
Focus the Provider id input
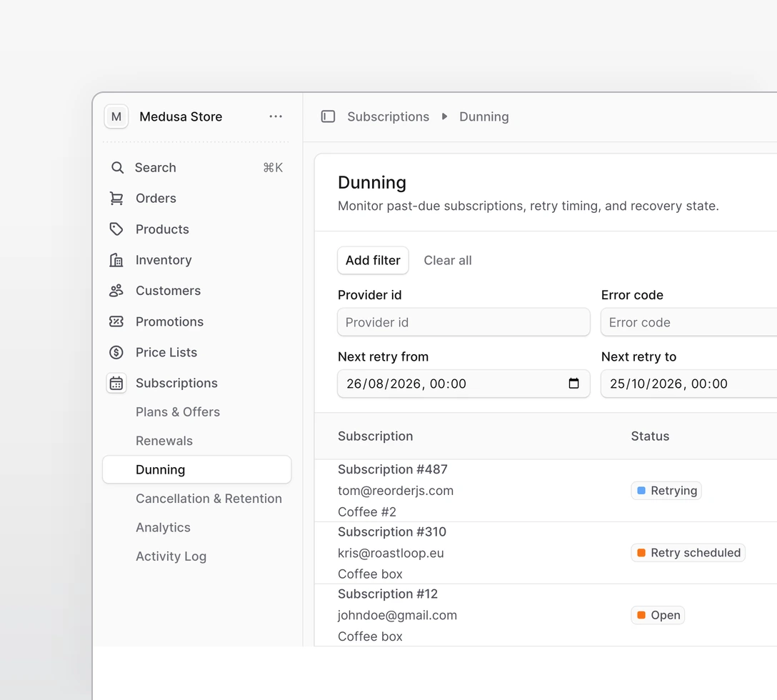click(463, 322)
